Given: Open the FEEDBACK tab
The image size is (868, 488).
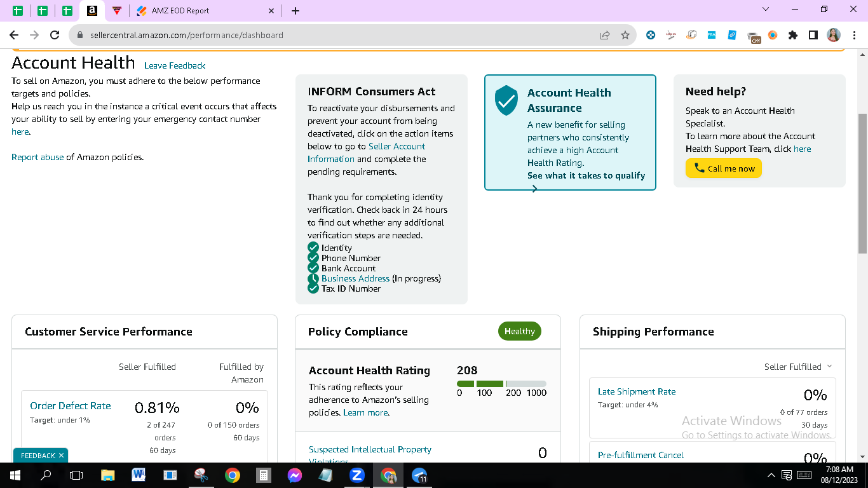Looking at the screenshot, I should (37, 456).
